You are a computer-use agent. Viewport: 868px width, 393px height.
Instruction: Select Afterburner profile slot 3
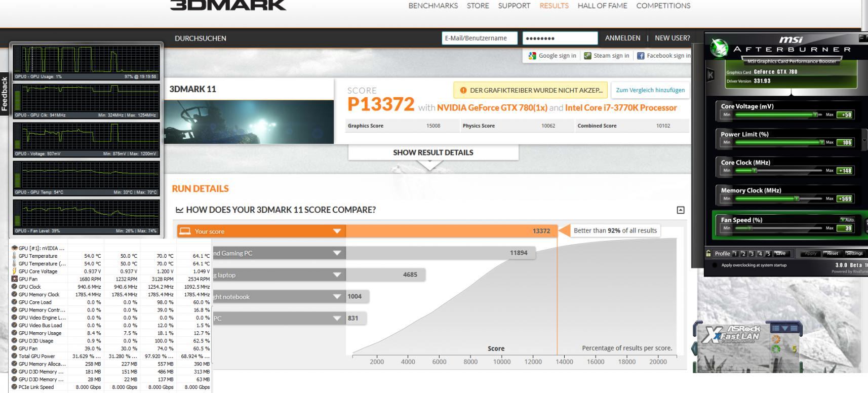tap(752, 253)
